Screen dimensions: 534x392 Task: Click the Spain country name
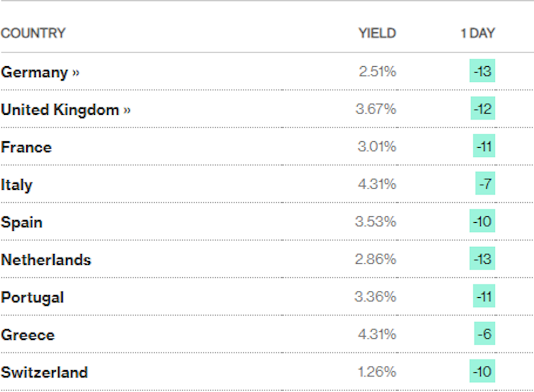tap(22, 223)
